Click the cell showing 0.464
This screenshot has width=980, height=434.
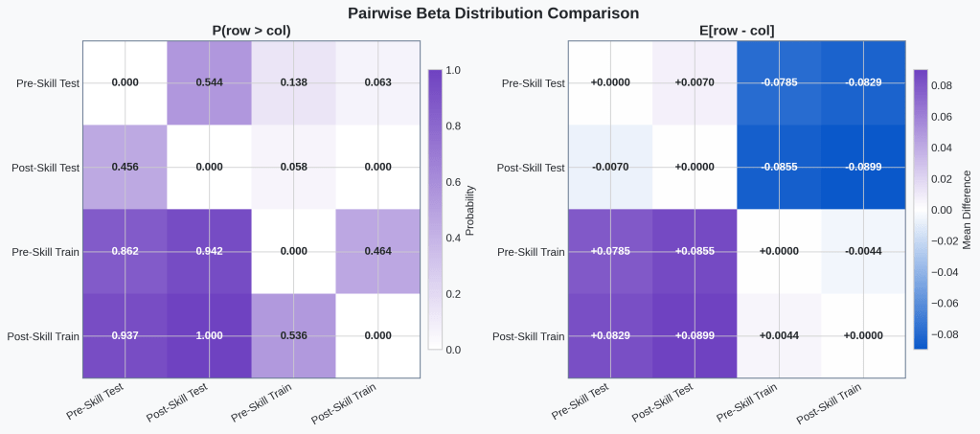[x=377, y=252]
